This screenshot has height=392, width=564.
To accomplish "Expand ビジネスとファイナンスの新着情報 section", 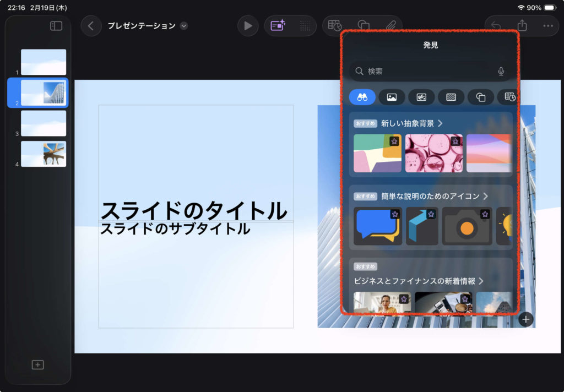I will 481,281.
